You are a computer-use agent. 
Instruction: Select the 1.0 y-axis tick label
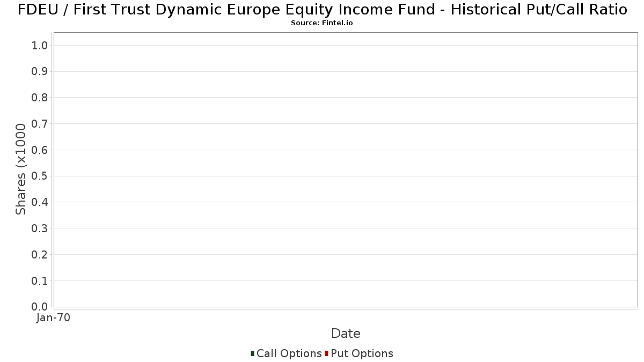click(x=40, y=46)
